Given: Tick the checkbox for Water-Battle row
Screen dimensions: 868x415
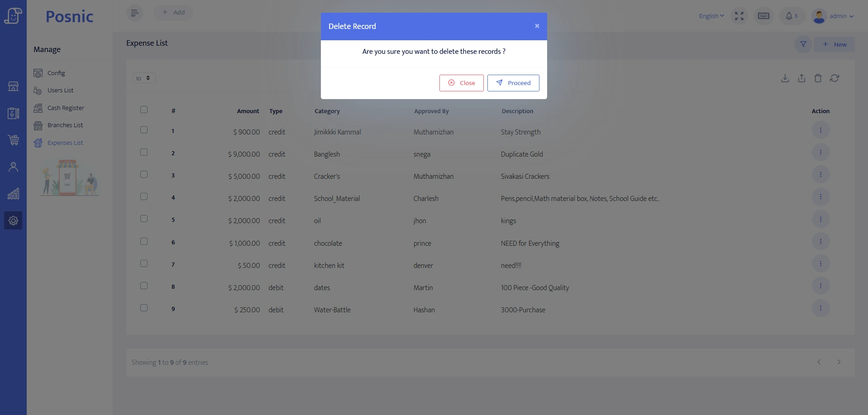Looking at the screenshot, I should click(x=144, y=308).
